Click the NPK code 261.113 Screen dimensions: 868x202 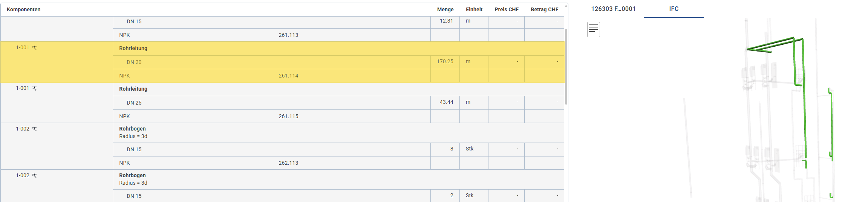[x=288, y=35]
